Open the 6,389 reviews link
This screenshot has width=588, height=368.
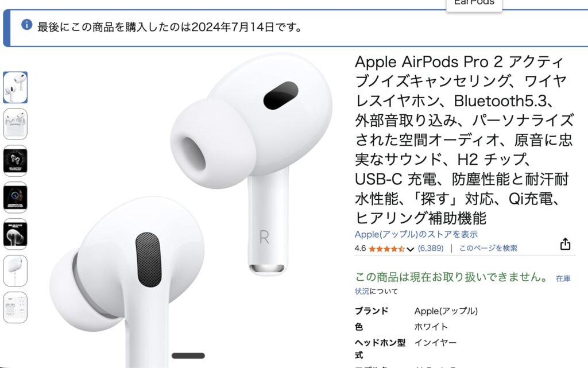tap(431, 248)
